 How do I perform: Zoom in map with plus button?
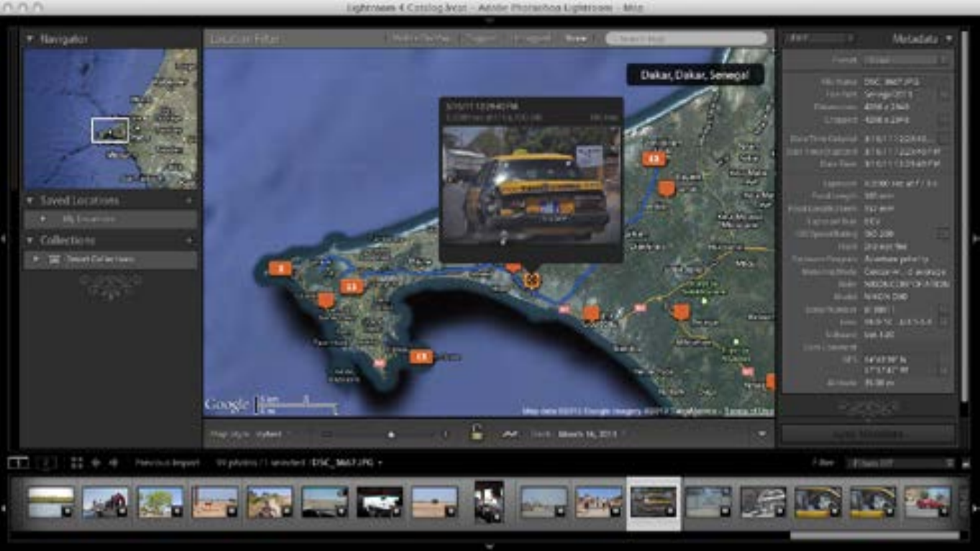point(445,434)
